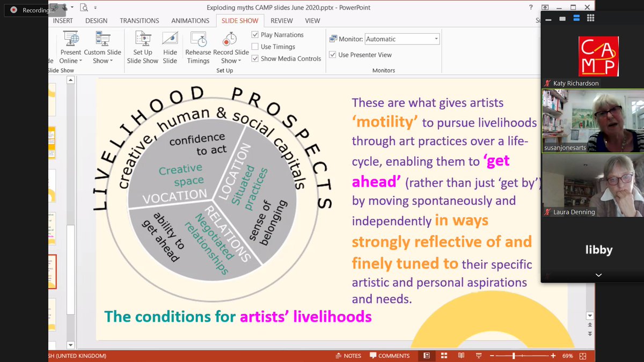644x362 pixels.
Task: Open Ribbon Display Options
Action: click(545, 8)
